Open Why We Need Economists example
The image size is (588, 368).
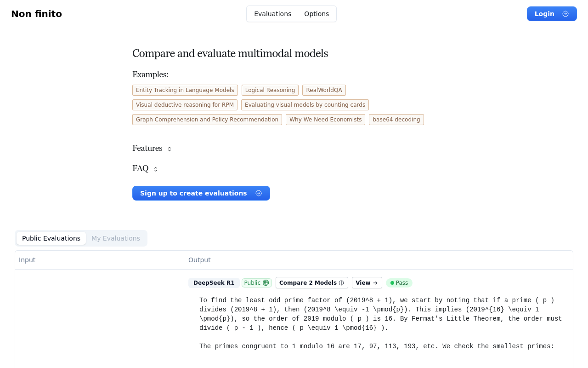(x=325, y=120)
